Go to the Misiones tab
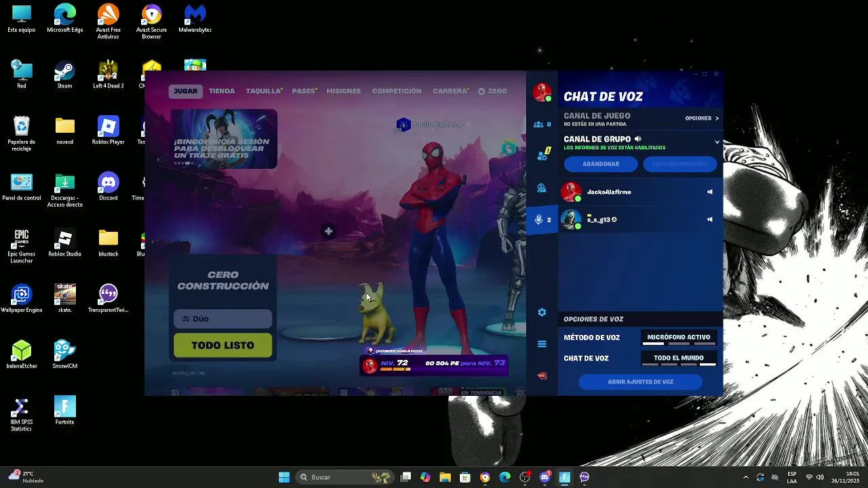The width and height of the screenshot is (868, 488). click(344, 91)
